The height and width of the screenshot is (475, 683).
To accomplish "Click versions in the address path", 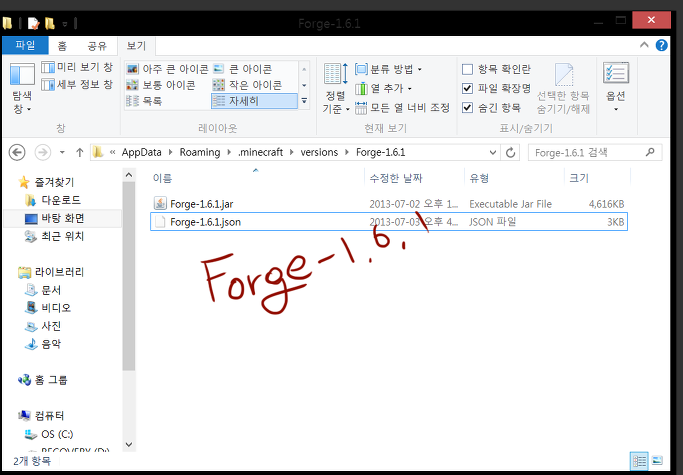I will pyautogui.click(x=319, y=152).
